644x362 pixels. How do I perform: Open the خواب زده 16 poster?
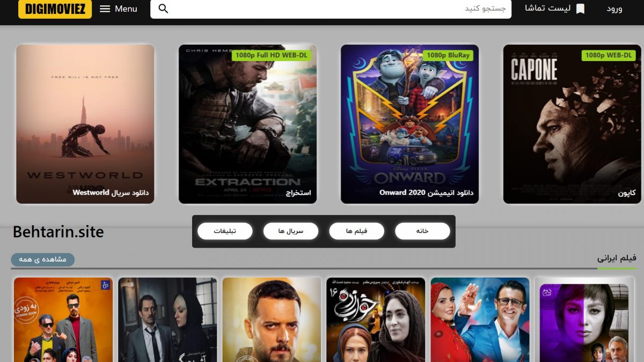[x=376, y=320]
